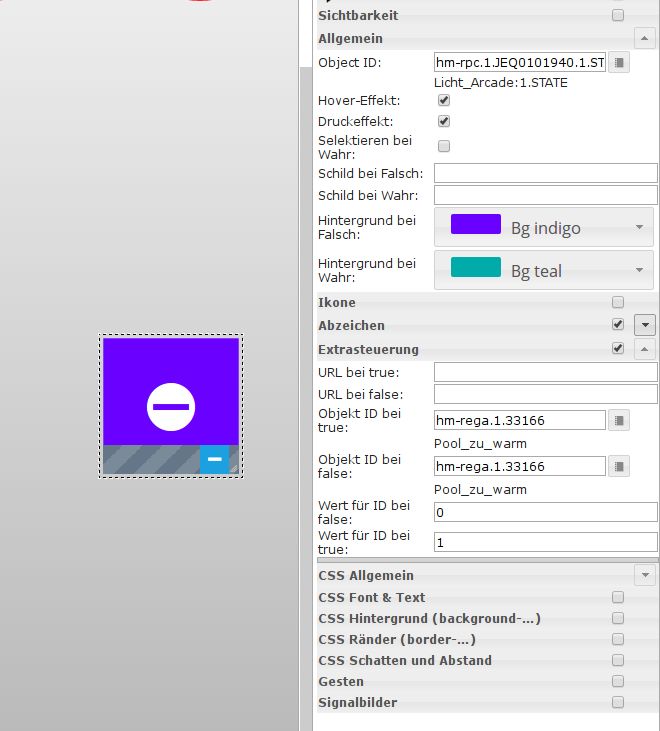The image size is (660, 731).
Task: Open object browser for Objekt ID bei false
Action: tap(620, 466)
